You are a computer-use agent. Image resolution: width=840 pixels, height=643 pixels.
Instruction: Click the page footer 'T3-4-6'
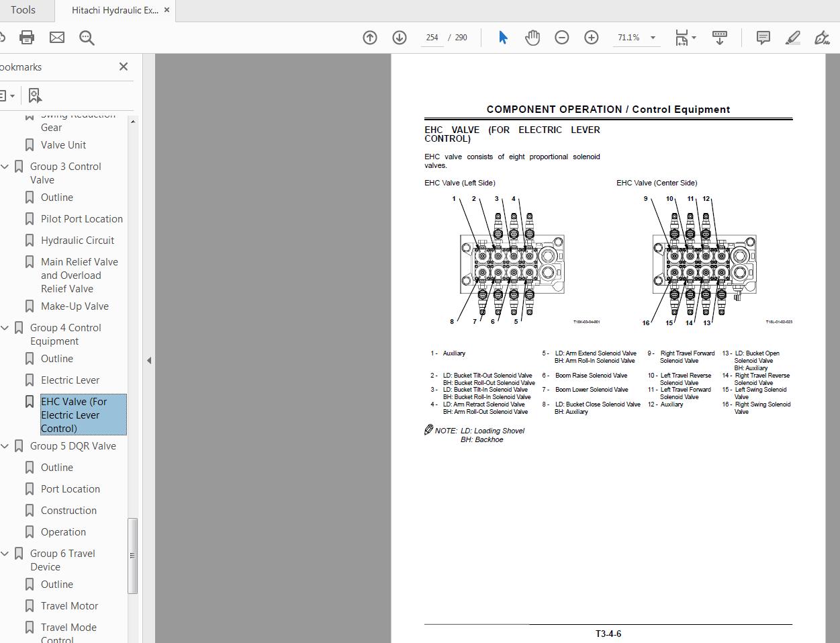tap(608, 634)
